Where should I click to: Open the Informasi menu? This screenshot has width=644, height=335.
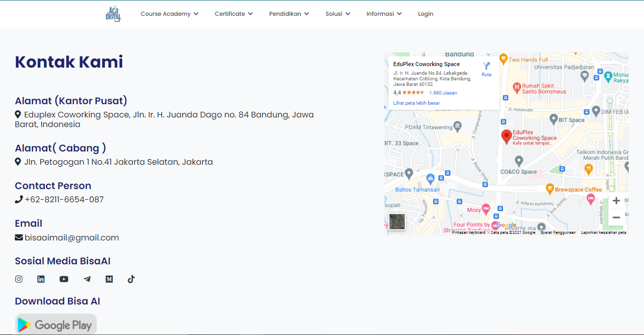pos(384,14)
